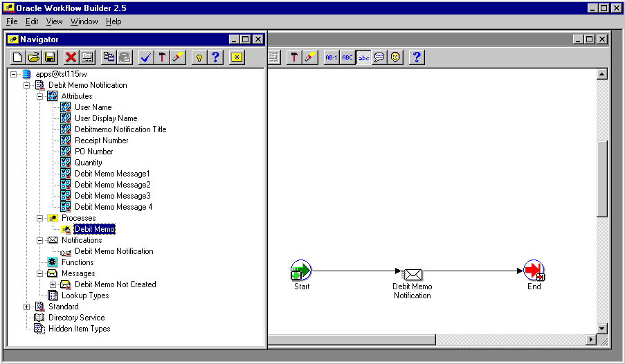This screenshot has width=625, height=364.
Task: Click the horizontal scroll right arrow
Action: (591, 340)
